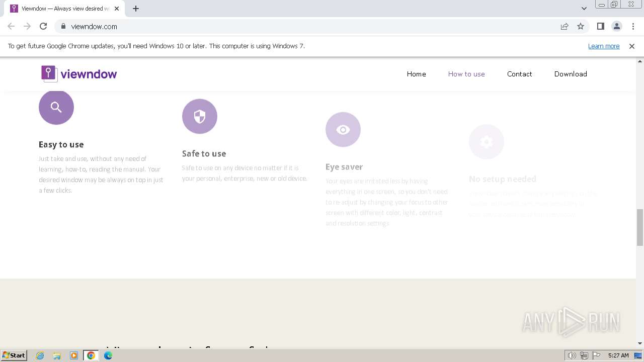644x362 pixels.
Task: Expand the tab search chevron
Action: click(x=584, y=9)
